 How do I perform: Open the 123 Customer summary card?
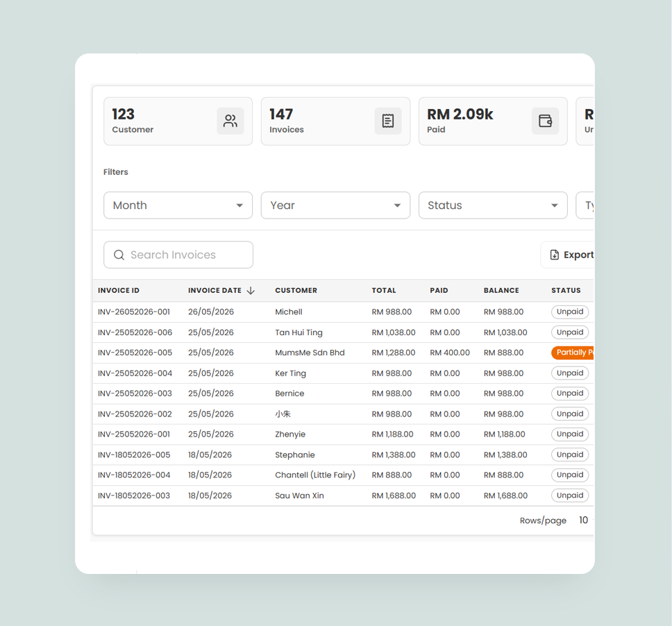[x=178, y=121]
